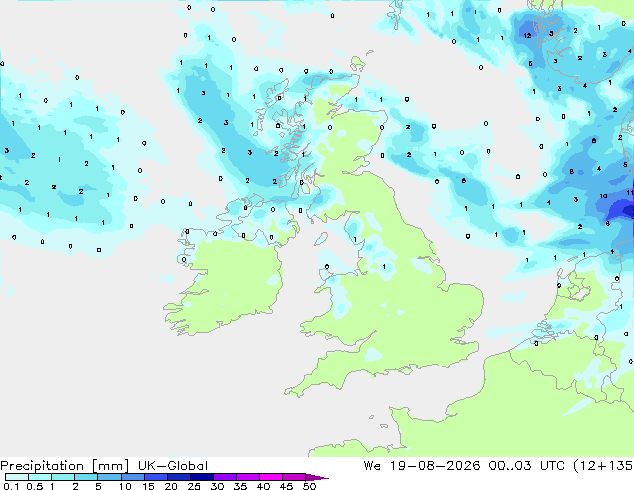Click the '11' value at the right map edge
This screenshot has height=490, width=634.
[631, 192]
